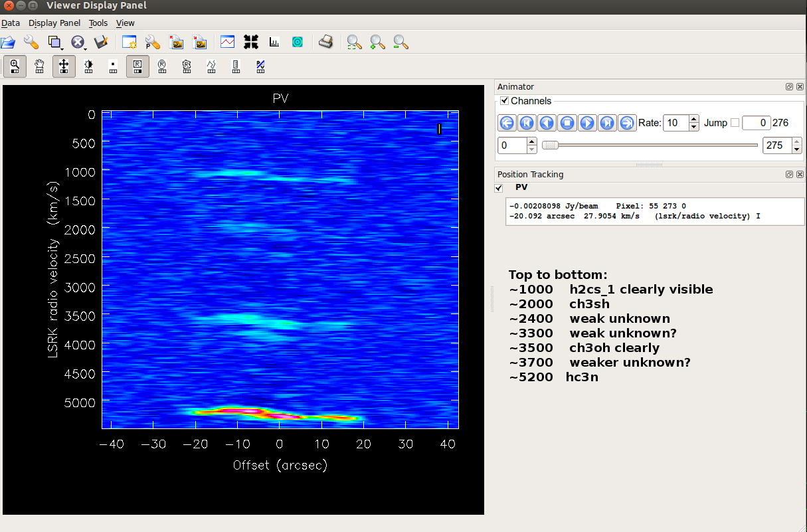
Task: Click the collapse arrows (fit/collapse) icon
Action: point(250,43)
